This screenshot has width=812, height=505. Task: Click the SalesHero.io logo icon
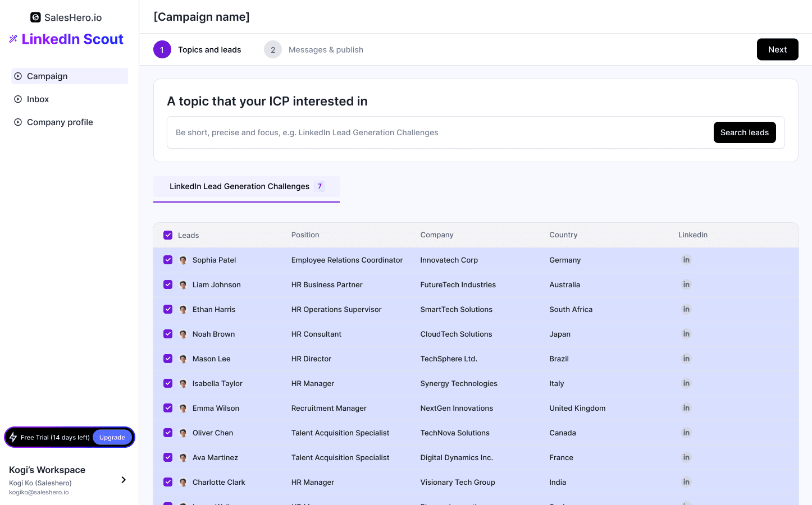coord(35,17)
